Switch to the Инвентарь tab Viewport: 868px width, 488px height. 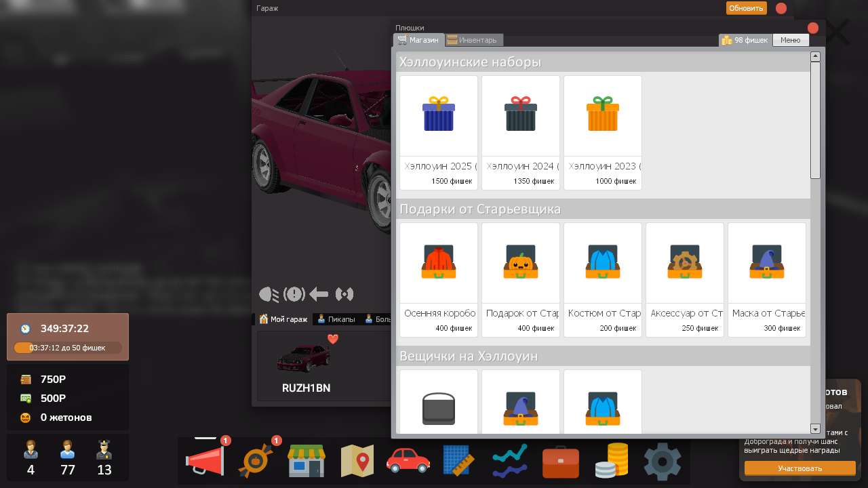(474, 40)
